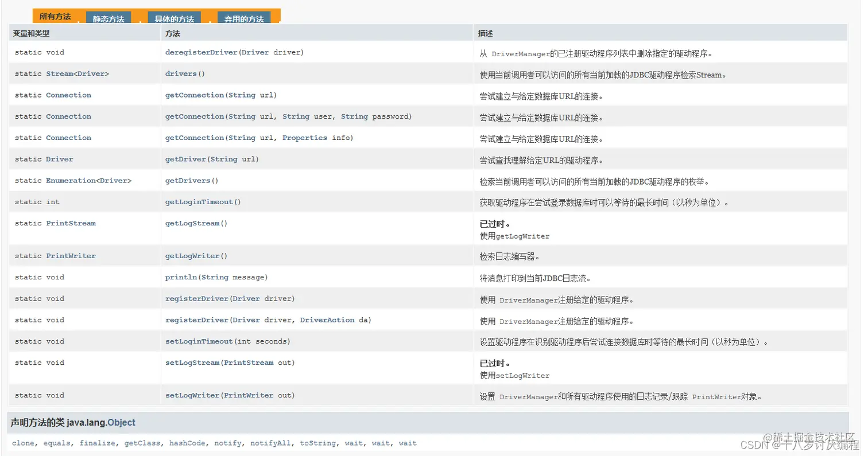
Task: Click the setLogWriter description text
Action: 621,397
